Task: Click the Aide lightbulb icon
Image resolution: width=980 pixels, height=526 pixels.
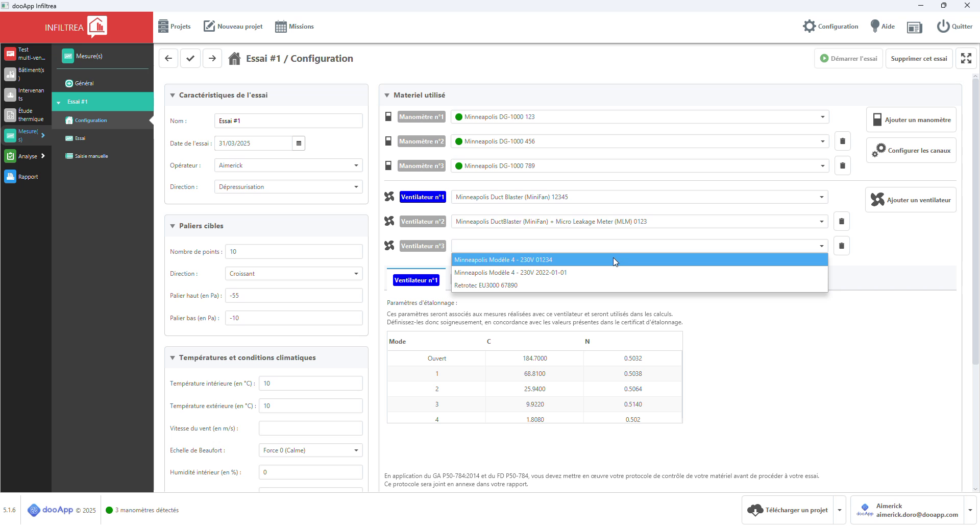Action: point(875,26)
